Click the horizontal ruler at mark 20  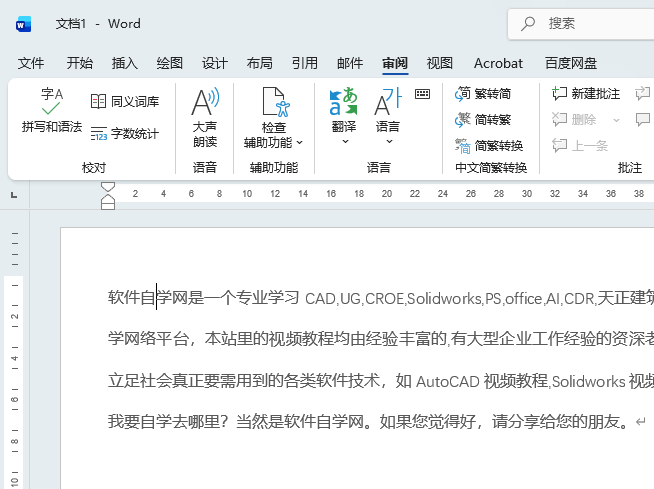tap(387, 194)
